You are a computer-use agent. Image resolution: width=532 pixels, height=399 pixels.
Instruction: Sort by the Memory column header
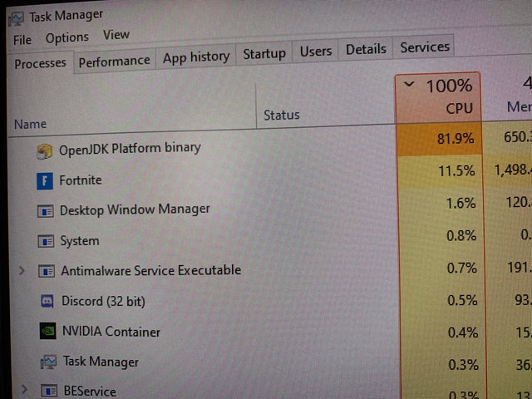pyautogui.click(x=519, y=107)
